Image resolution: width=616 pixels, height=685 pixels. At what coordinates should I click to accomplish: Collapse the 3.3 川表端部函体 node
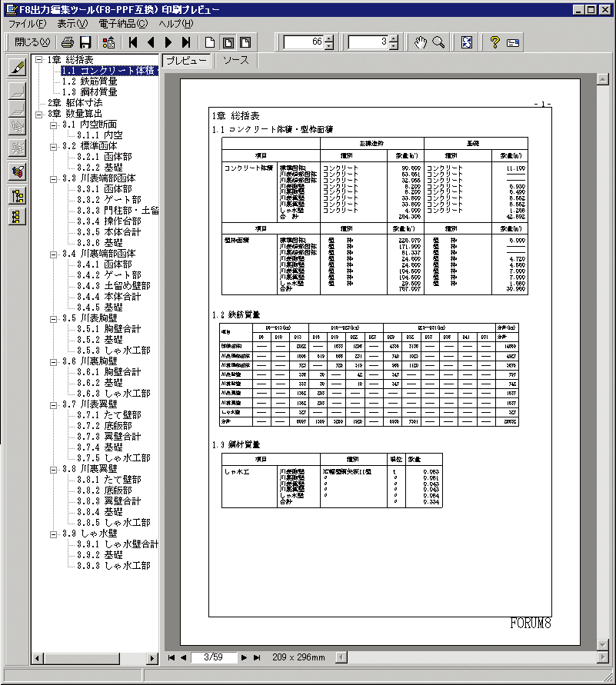click(x=53, y=178)
